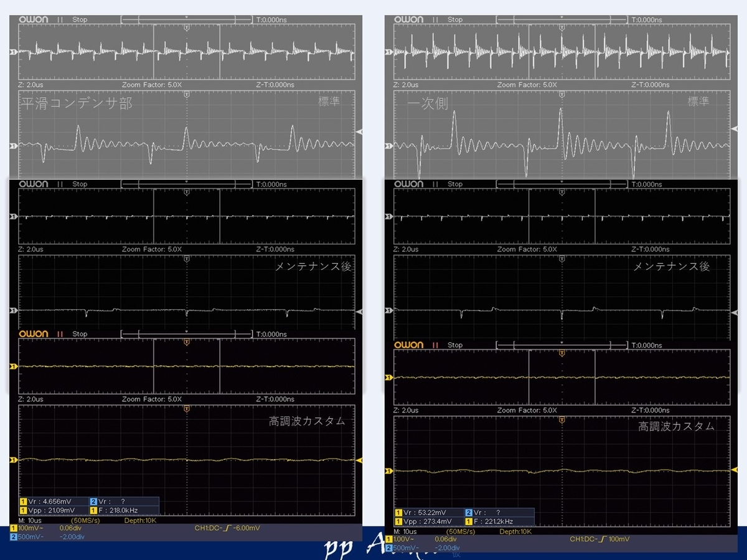The height and width of the screenshot is (560, 747).
Task: Click the Depth:10K readout below 221.2kHz
Action: (514, 531)
